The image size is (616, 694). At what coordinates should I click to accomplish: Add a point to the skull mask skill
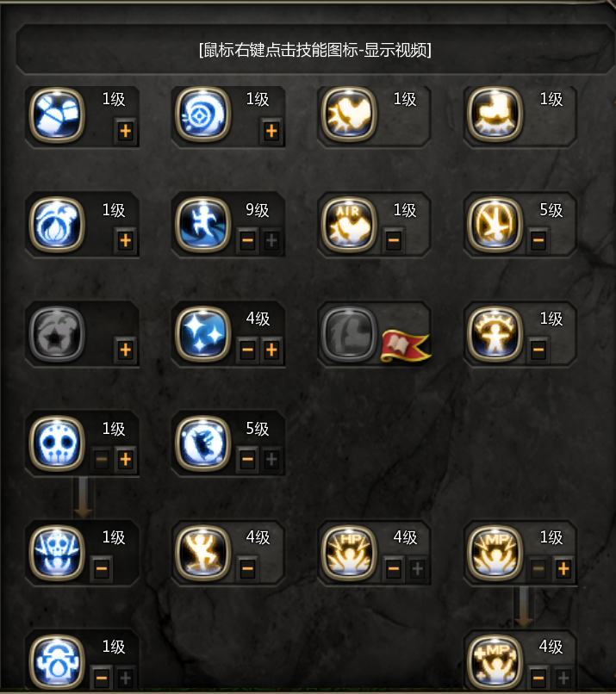click(x=125, y=460)
